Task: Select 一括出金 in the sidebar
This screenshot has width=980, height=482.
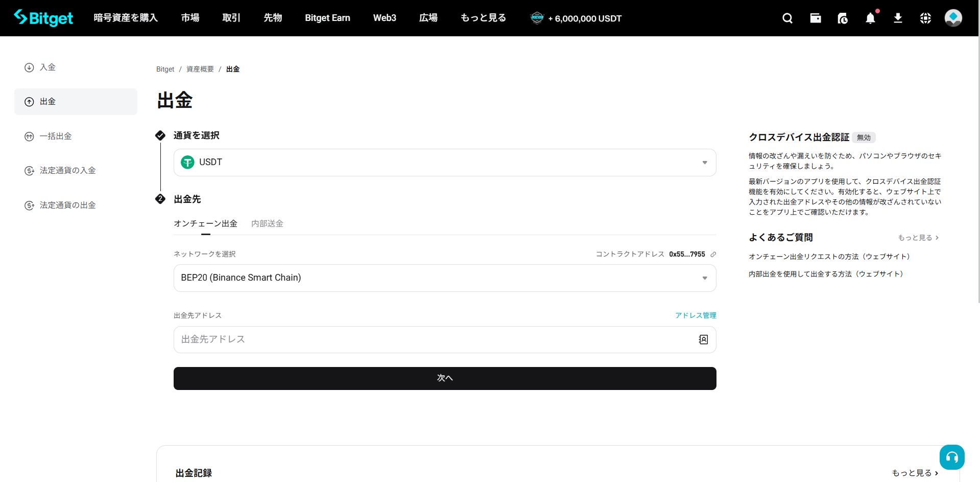Action: tap(56, 136)
